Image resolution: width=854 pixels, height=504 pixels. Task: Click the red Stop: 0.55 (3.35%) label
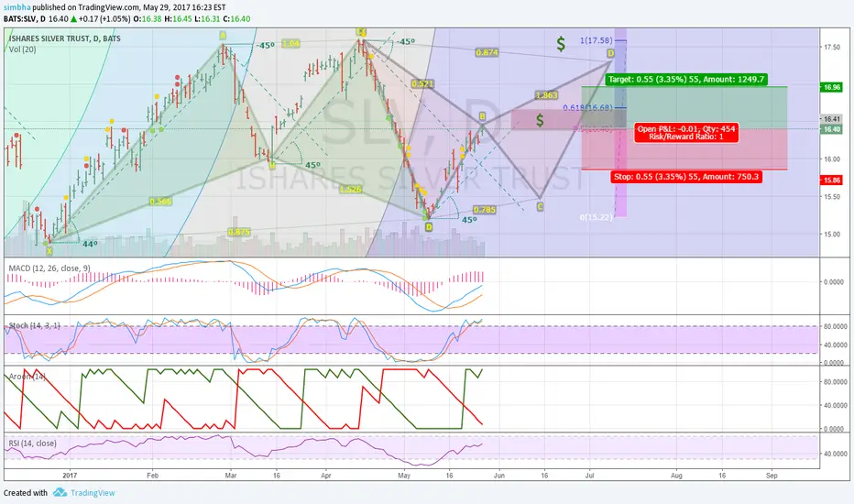686,177
